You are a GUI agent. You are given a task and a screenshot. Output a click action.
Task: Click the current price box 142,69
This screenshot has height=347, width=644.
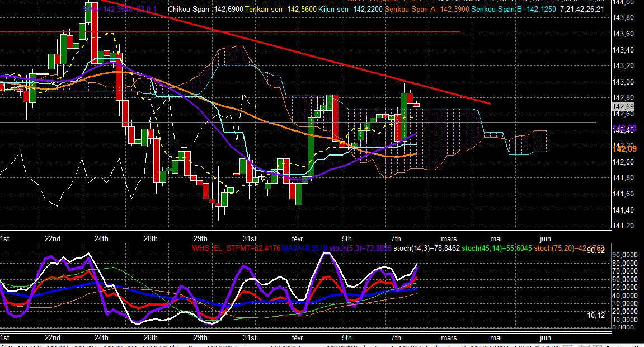(623, 106)
